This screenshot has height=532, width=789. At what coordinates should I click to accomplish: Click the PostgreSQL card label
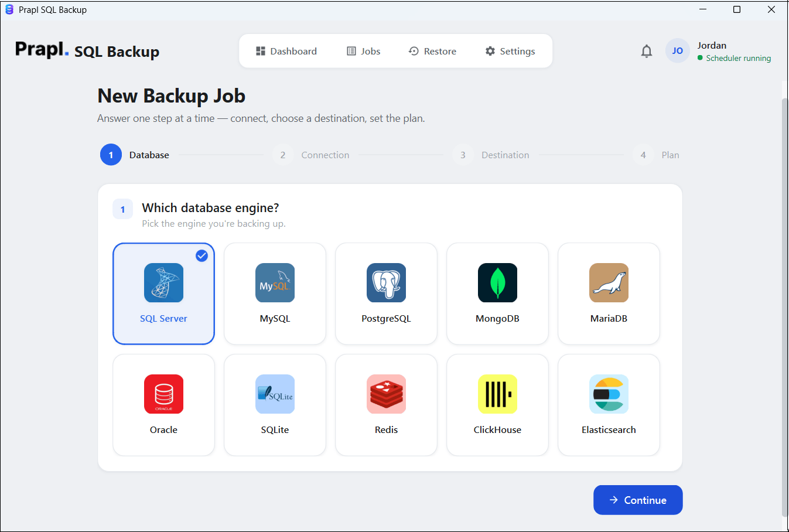386,319
